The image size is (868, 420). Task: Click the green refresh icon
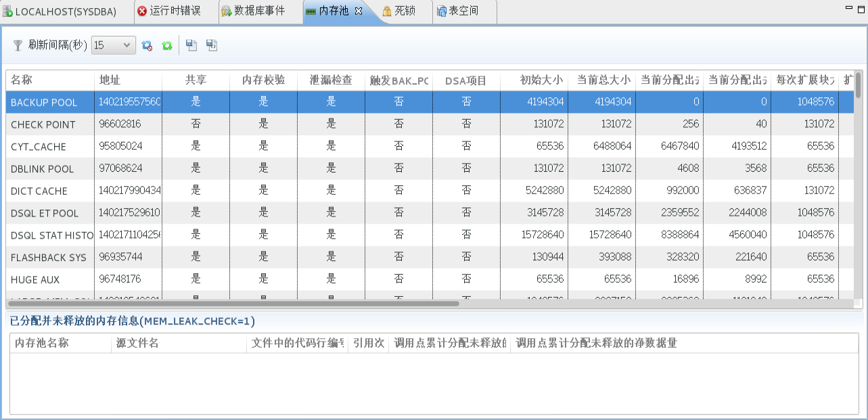168,46
